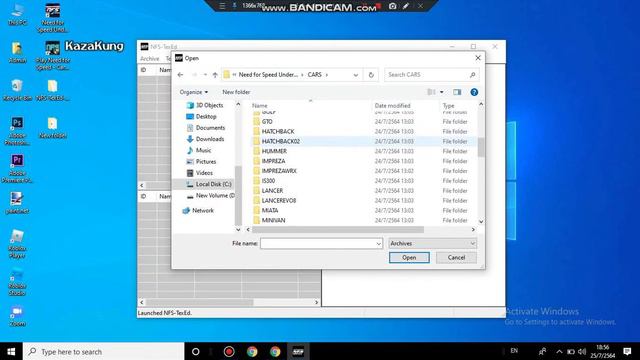Expand view options arrow
Viewport: 640px width, 360px height.
(442, 92)
